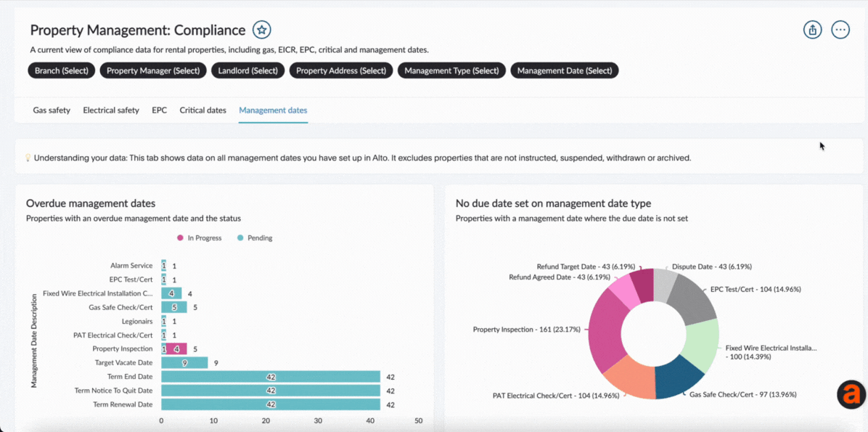Switch to the Critical dates tab
This screenshot has height=432, width=868.
pyautogui.click(x=202, y=110)
